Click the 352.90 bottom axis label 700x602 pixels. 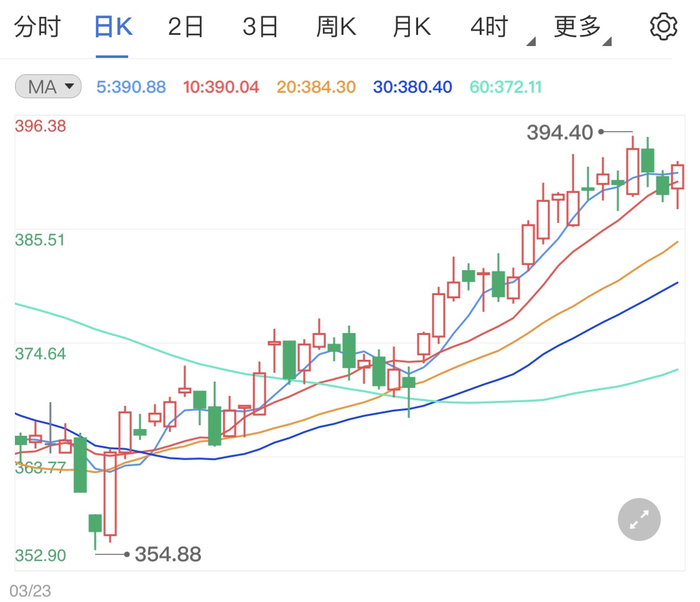tap(40, 555)
